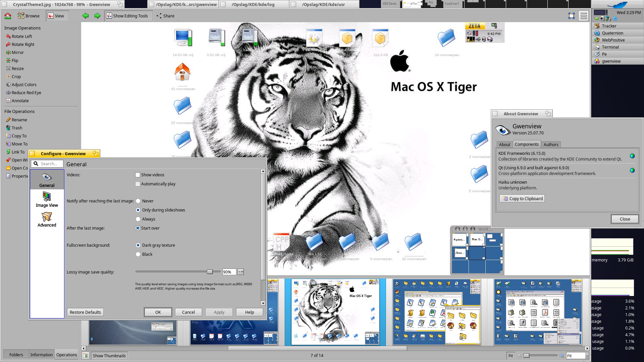Open the Image View settings page

[47, 199]
